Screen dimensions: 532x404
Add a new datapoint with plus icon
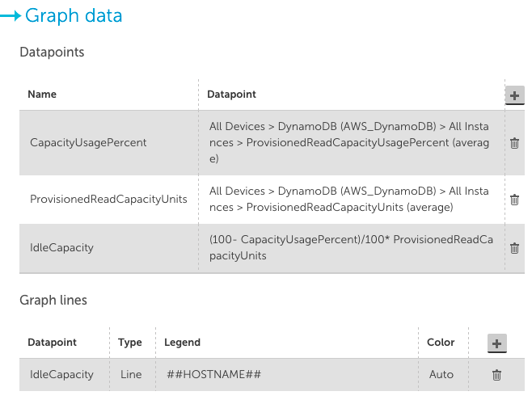(514, 95)
